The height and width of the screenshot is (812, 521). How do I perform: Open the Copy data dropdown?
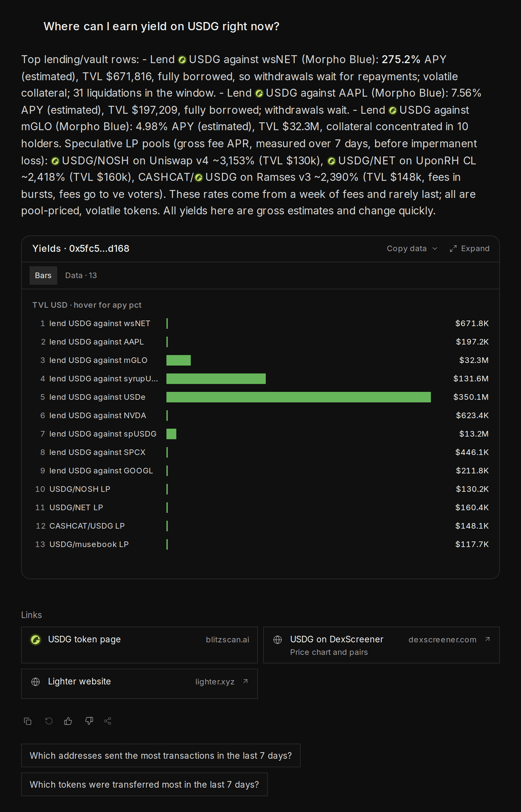coord(412,249)
